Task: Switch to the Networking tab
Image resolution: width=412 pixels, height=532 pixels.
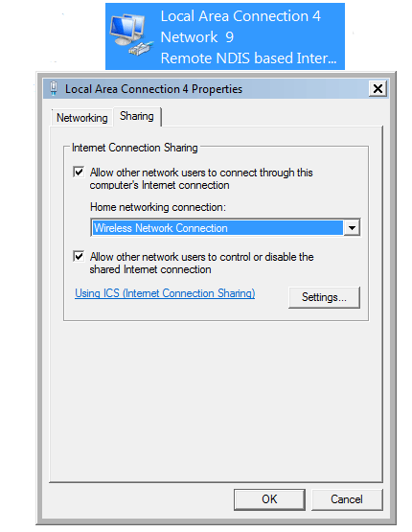Action: pos(81,118)
